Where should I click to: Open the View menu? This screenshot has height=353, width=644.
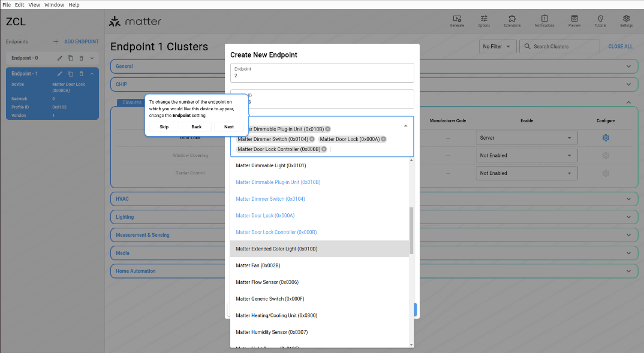click(x=34, y=4)
